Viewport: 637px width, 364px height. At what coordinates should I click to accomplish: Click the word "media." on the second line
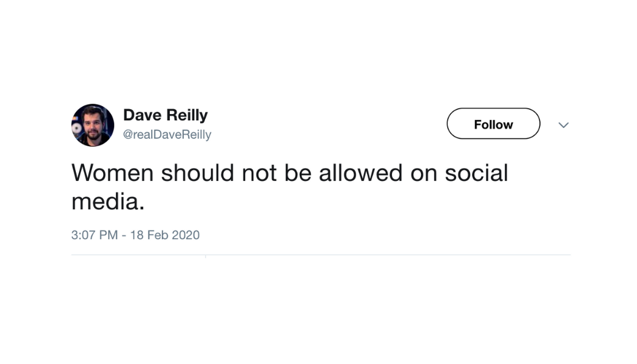(x=108, y=201)
